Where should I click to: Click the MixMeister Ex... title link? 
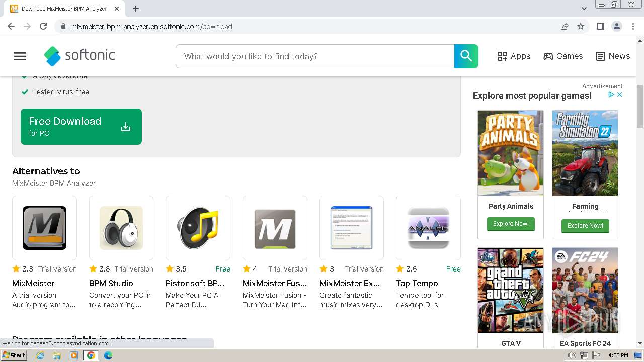(x=350, y=283)
